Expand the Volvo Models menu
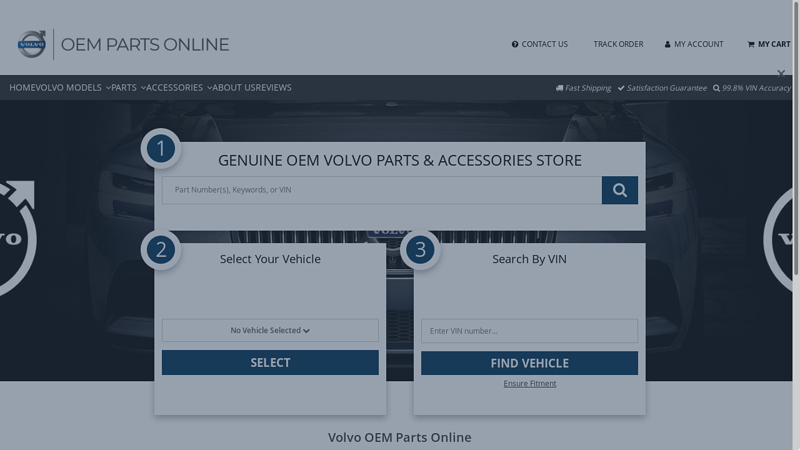Viewport: 800px width, 450px height. pos(73,88)
